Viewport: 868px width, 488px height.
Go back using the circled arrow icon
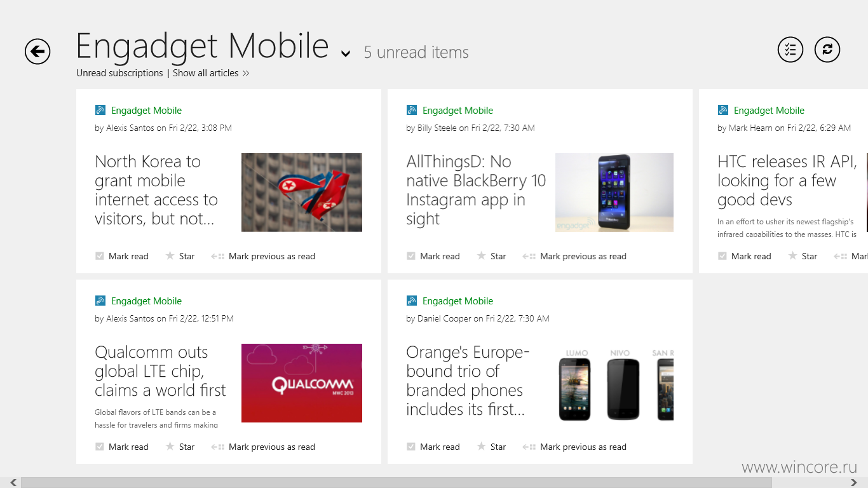click(x=37, y=51)
